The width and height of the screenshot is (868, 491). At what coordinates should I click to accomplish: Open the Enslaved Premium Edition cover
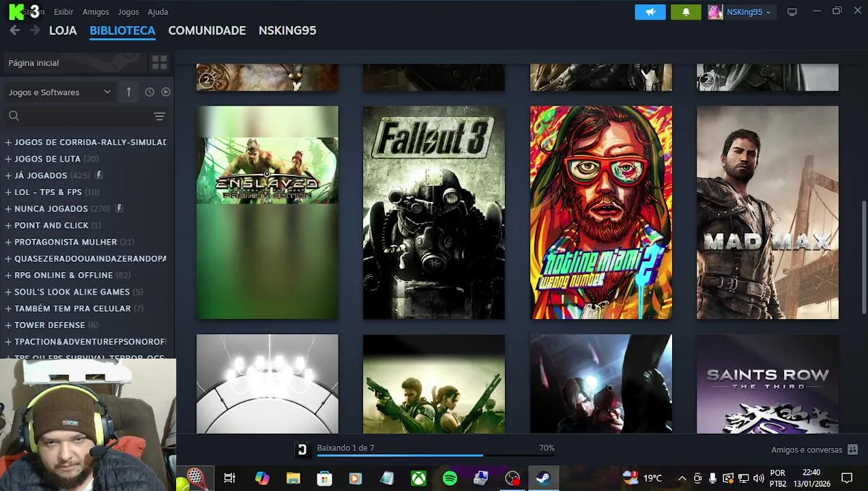click(267, 212)
